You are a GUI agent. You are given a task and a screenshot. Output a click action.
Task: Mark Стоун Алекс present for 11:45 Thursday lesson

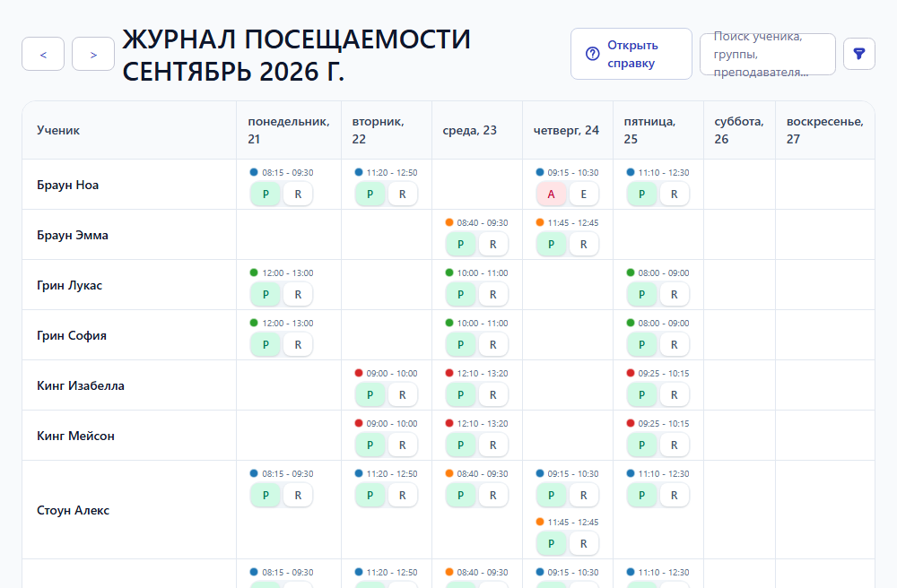click(x=551, y=544)
